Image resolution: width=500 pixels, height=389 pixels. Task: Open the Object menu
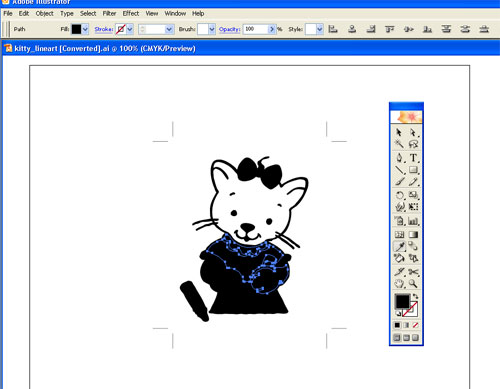44,13
